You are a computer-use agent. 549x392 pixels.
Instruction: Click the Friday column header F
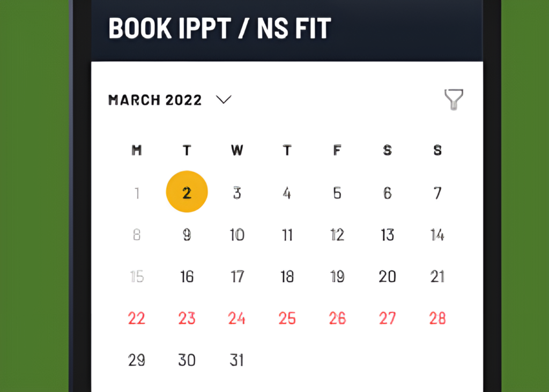tap(337, 151)
